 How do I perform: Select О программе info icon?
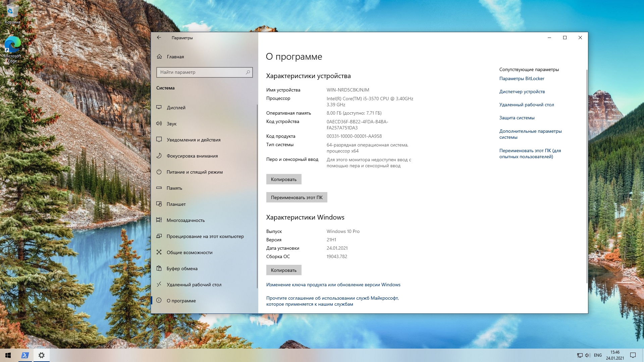point(159,300)
